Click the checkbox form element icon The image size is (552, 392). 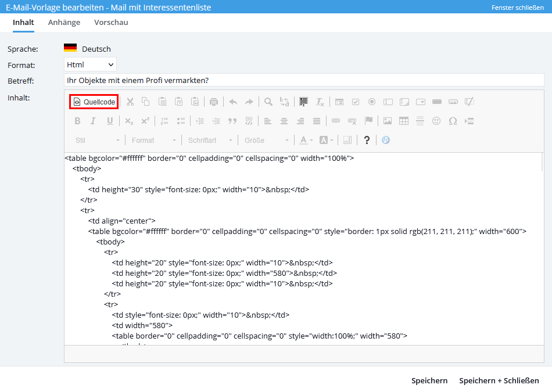356,102
